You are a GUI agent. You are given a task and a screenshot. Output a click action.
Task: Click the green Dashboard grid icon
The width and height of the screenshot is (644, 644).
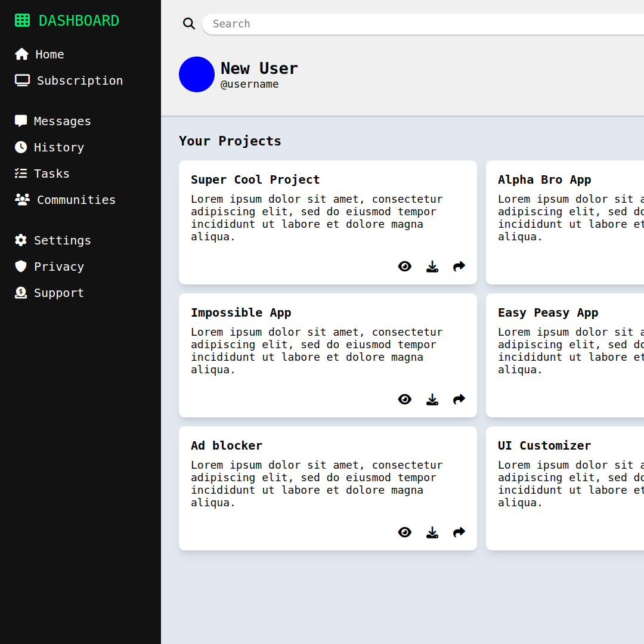point(22,20)
